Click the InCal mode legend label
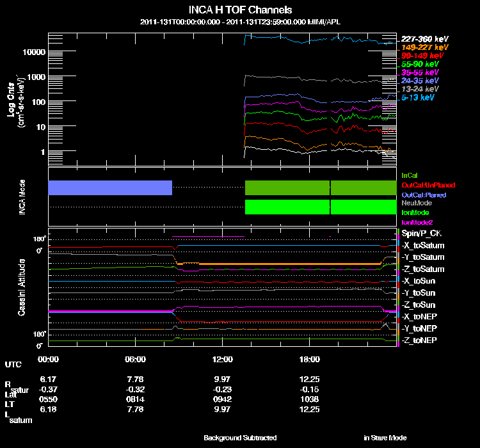 point(409,175)
